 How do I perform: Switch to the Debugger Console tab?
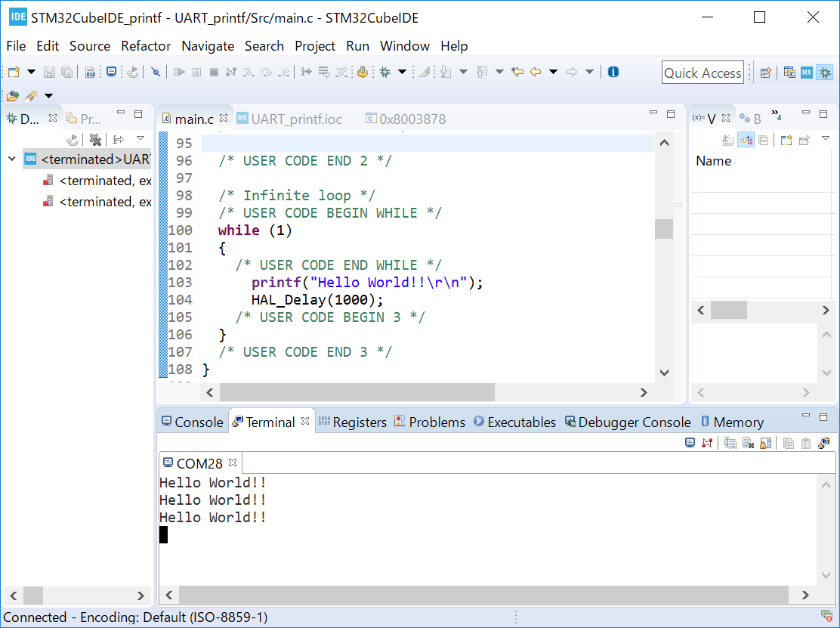point(628,422)
